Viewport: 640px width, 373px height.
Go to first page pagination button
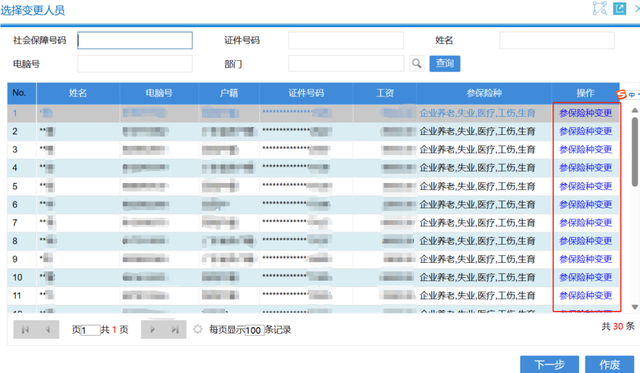25,329
